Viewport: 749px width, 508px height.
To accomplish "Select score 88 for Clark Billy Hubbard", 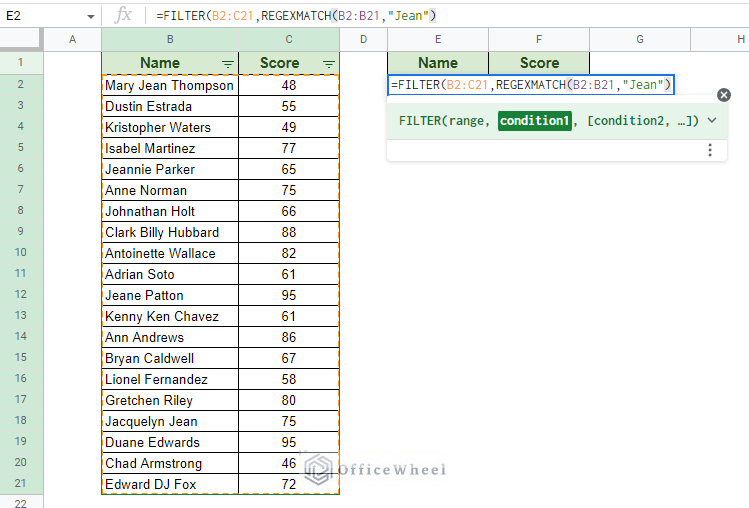I will tap(289, 232).
